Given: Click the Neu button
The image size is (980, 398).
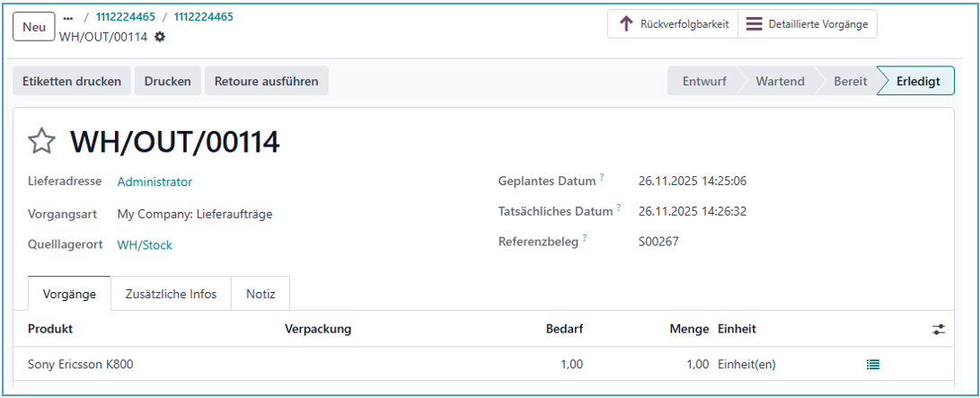Looking at the screenshot, I should coord(34,27).
